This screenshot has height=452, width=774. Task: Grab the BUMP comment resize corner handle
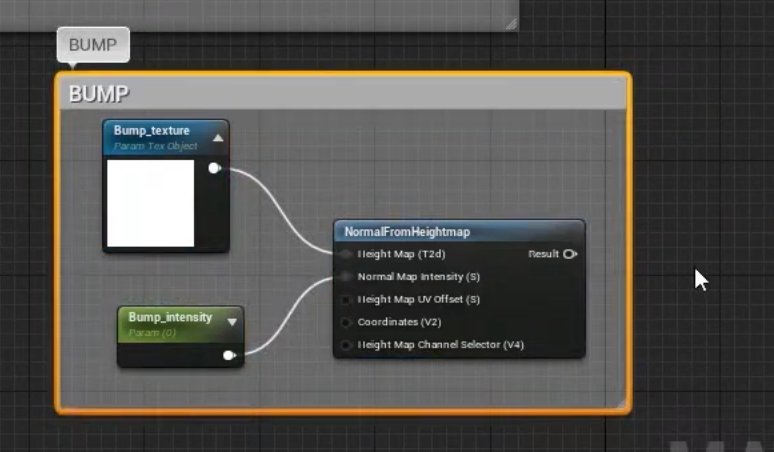point(622,405)
